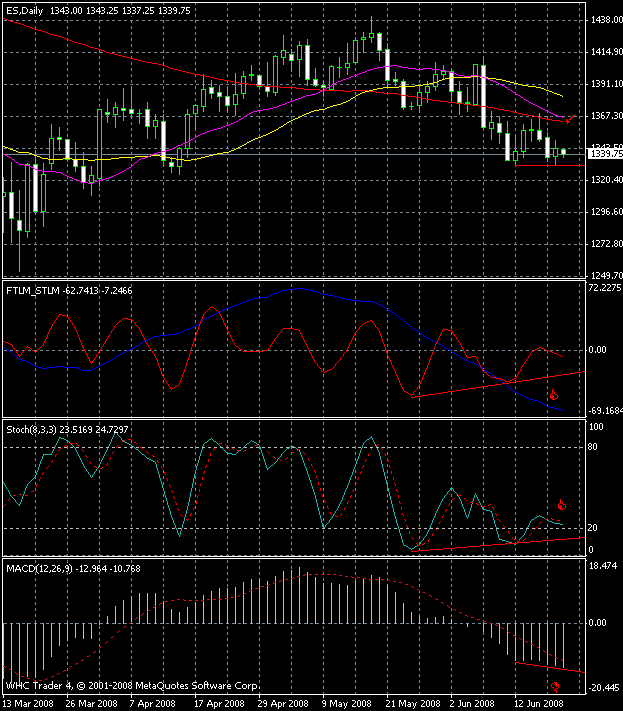
Task: Click the Stochastic 80 level label
Action: click(592, 446)
